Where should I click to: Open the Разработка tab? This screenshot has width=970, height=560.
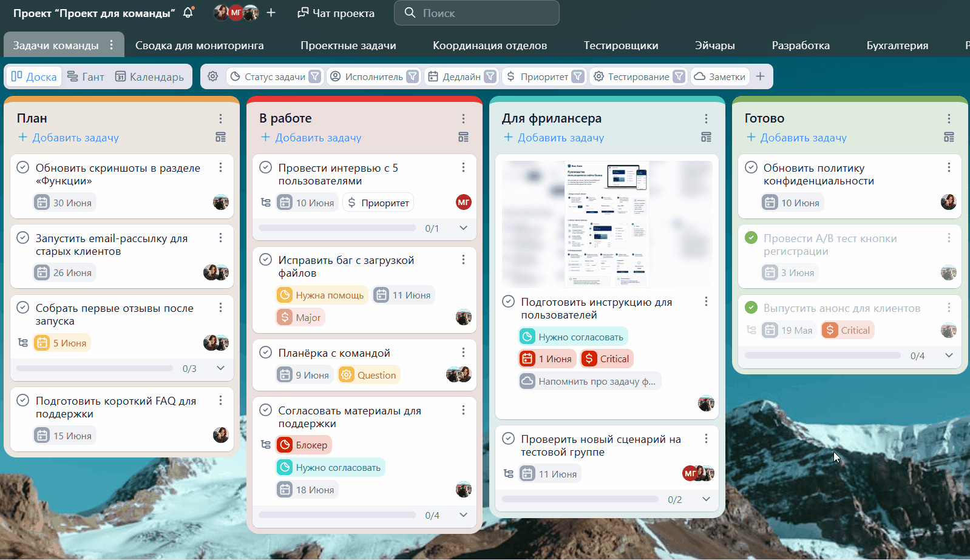point(801,46)
